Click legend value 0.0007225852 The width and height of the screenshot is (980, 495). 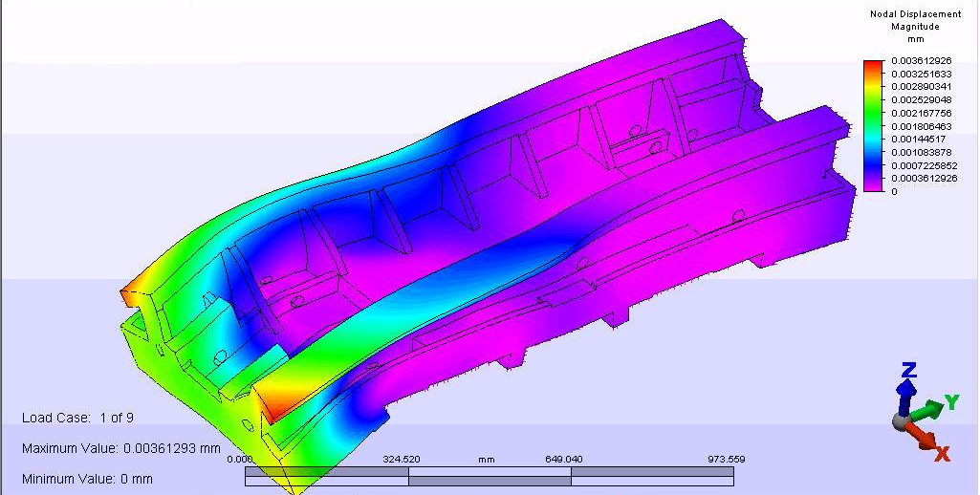[x=922, y=165]
